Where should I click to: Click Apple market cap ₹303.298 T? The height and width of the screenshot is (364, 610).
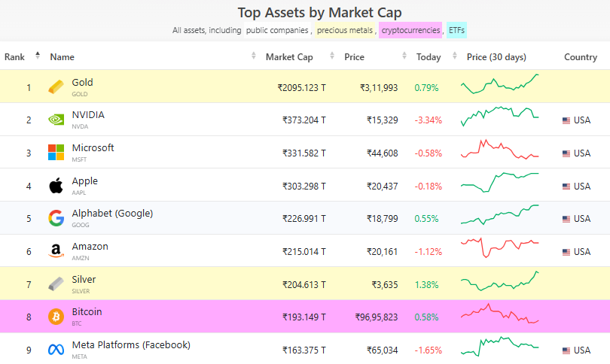pyautogui.click(x=303, y=187)
